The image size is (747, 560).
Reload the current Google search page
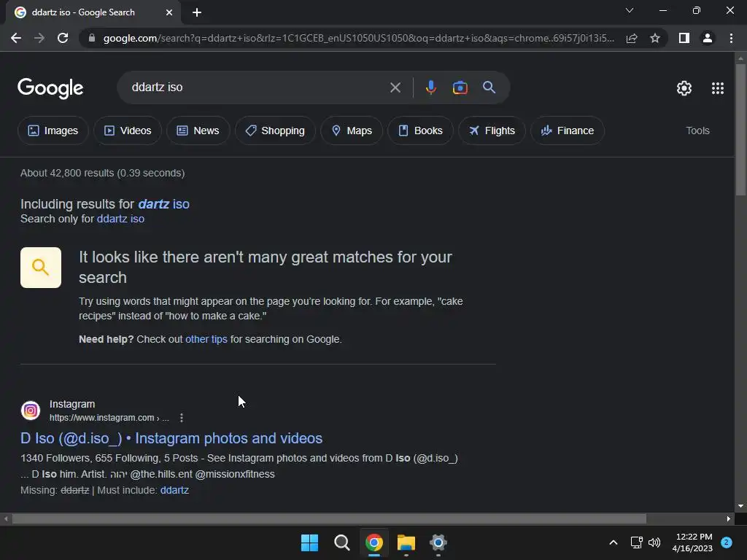point(63,38)
